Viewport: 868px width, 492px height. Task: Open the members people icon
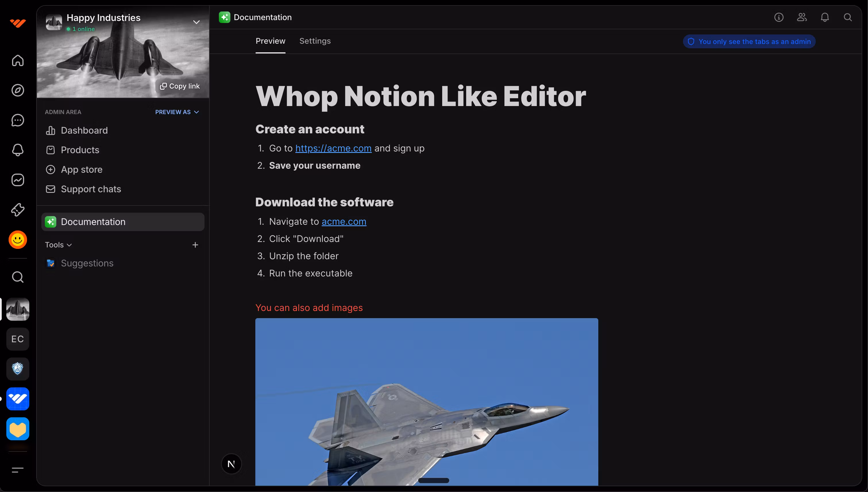click(802, 17)
